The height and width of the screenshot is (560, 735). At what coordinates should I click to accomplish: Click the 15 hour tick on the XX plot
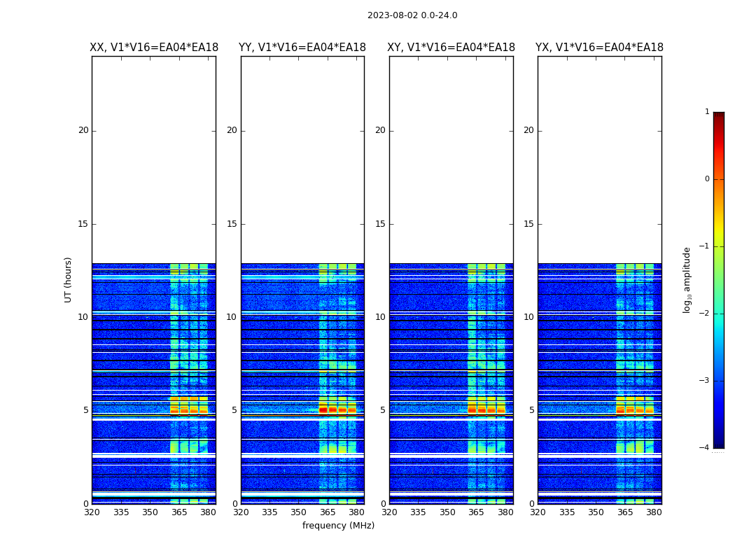point(83,224)
